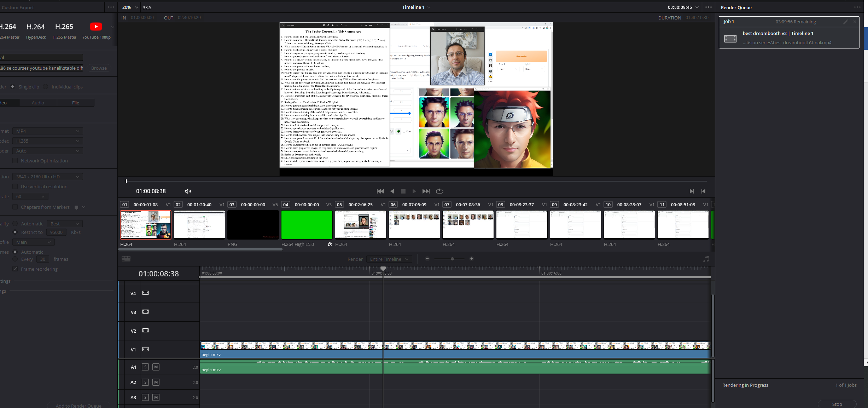868x408 pixels.
Task: Open the Entire Timeline render dropdown
Action: pyautogui.click(x=388, y=259)
